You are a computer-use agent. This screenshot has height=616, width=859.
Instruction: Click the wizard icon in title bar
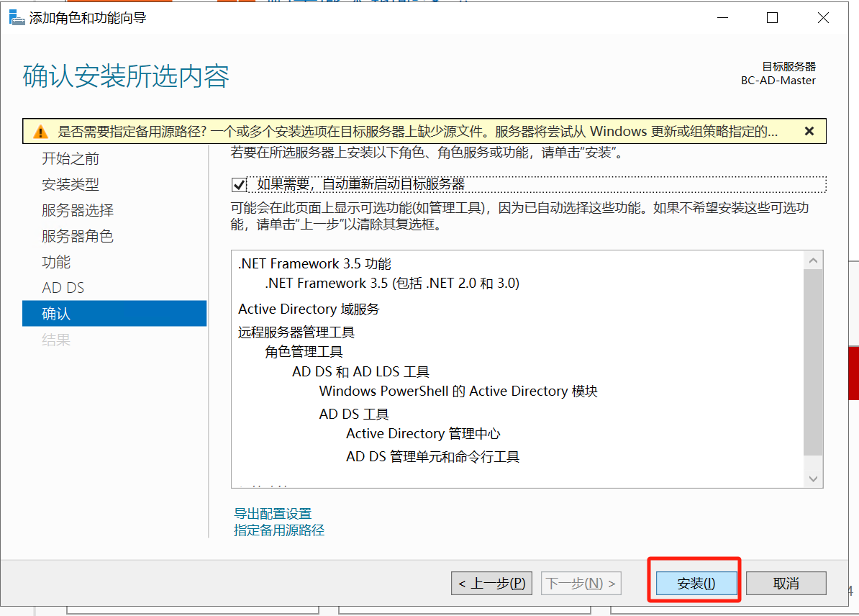[x=16, y=18]
